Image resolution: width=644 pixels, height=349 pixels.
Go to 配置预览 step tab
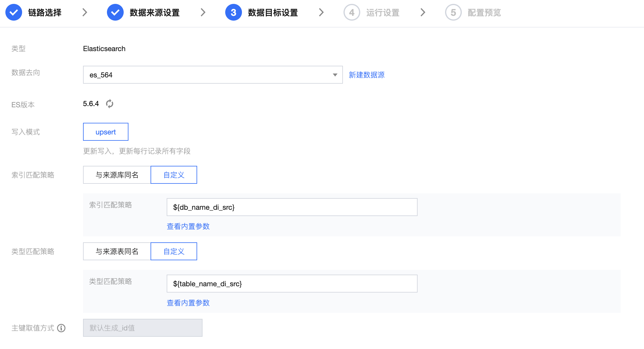coord(484,13)
